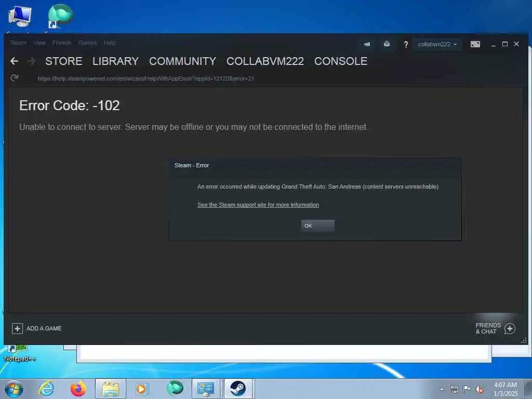This screenshot has height=399, width=532.
Task: Close the Steam window
Action: [x=516, y=44]
